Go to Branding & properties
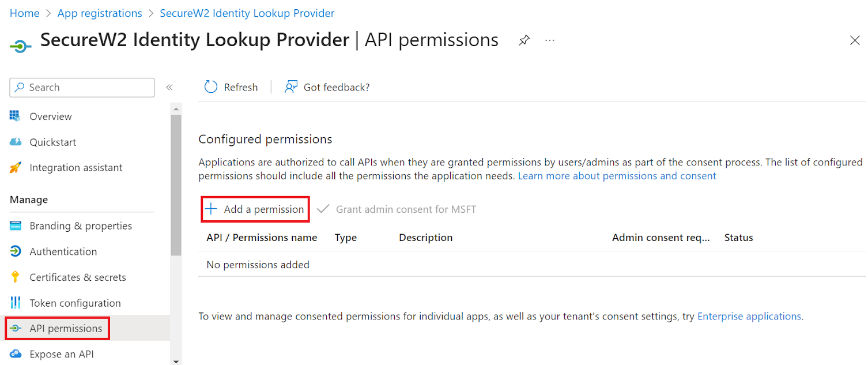The width and height of the screenshot is (868, 365). 81,226
